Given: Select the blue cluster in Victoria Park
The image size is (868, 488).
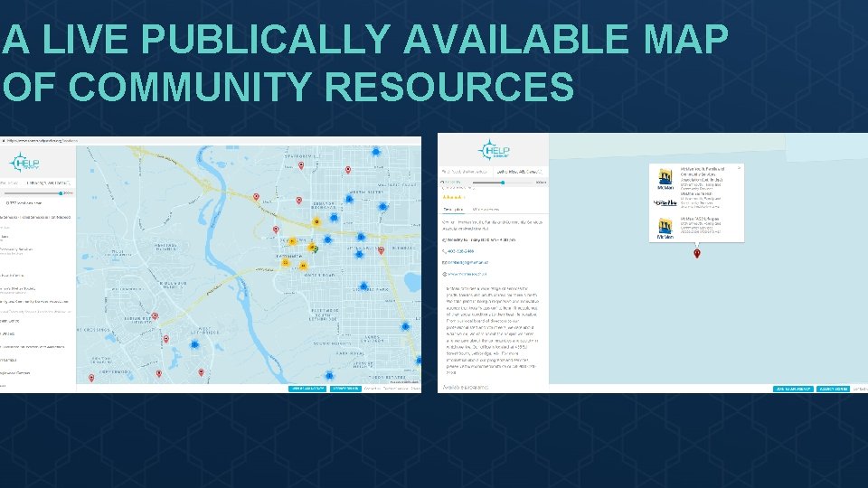Looking at the screenshot, I should tap(363, 286).
